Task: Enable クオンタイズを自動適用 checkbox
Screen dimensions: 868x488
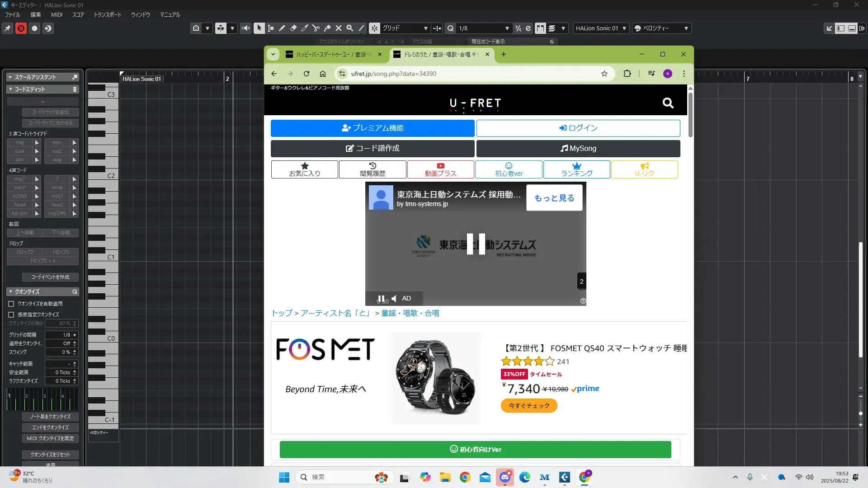Action: point(11,304)
